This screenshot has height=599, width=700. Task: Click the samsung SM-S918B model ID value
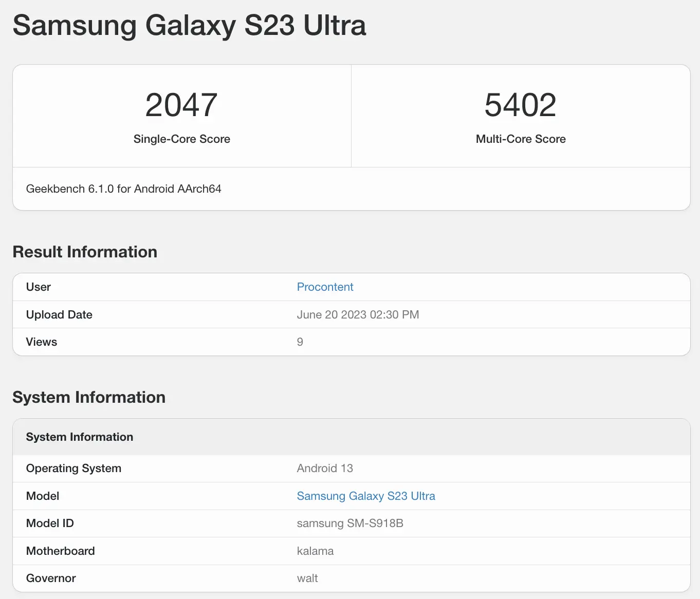coord(350,523)
